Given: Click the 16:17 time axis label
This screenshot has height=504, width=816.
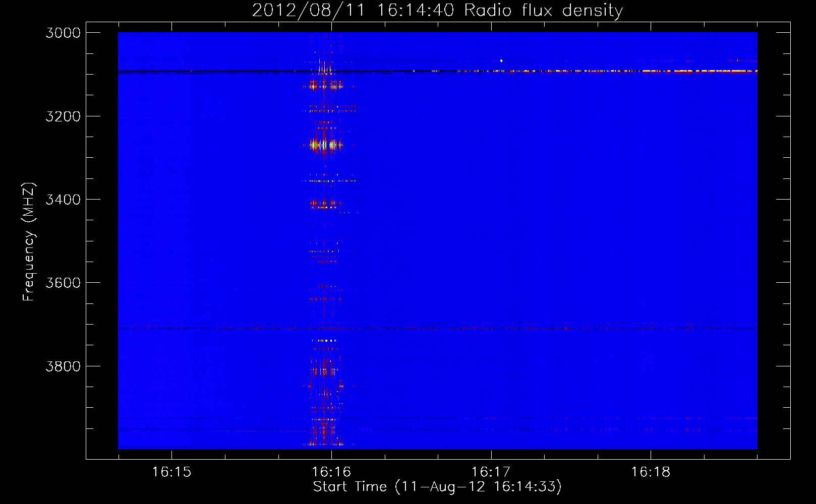Looking at the screenshot, I should point(491,472).
